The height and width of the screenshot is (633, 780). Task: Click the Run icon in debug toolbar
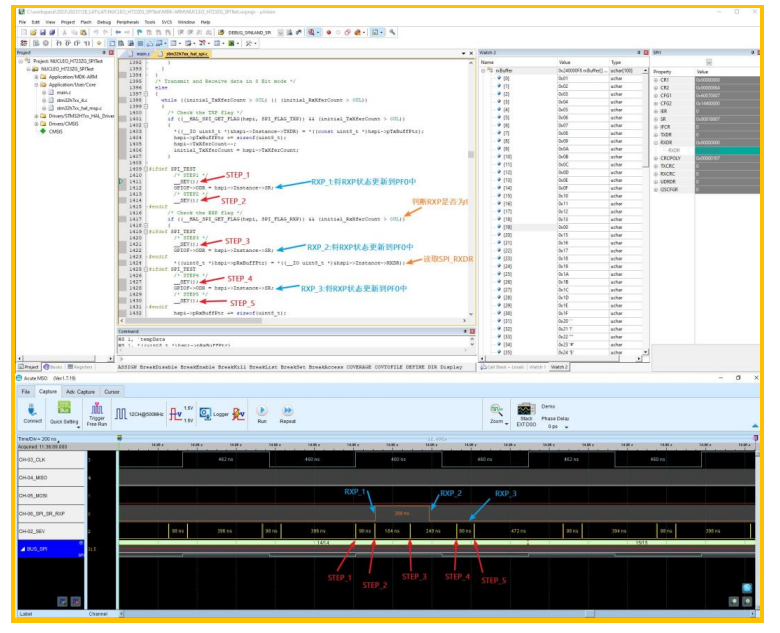36,43
